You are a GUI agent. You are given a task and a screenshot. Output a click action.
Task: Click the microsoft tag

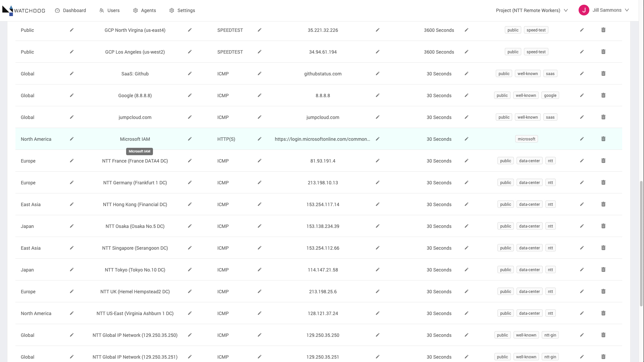pos(527,139)
